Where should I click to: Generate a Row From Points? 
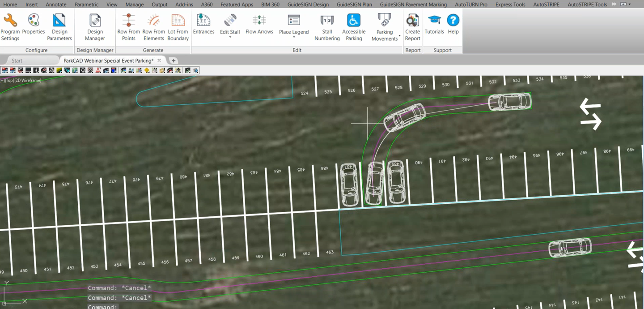pos(128,21)
